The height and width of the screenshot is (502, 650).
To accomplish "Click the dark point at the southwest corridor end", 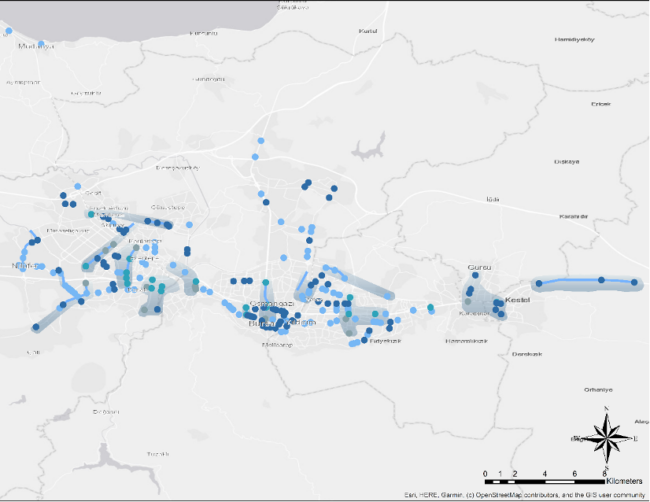I will (37, 325).
